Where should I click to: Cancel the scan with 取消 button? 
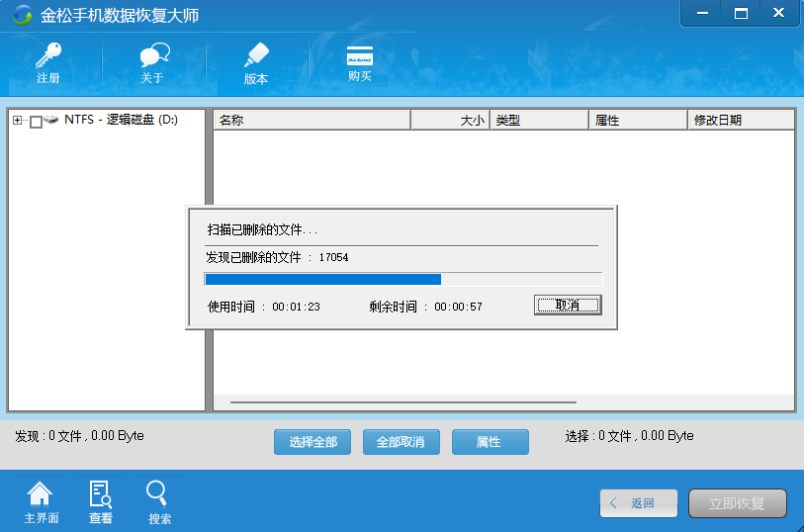point(568,306)
